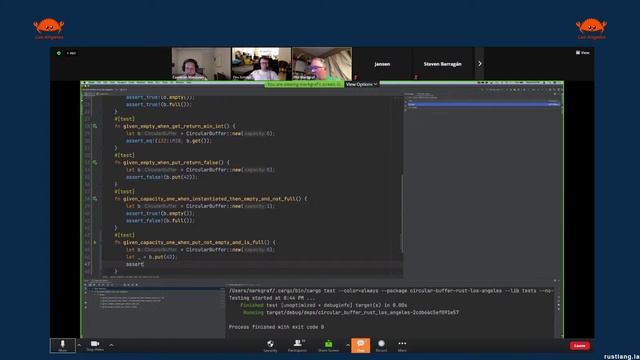Viewport: 640px width, 360px height.
Task: Open the Participants panel
Action: pos(298,345)
